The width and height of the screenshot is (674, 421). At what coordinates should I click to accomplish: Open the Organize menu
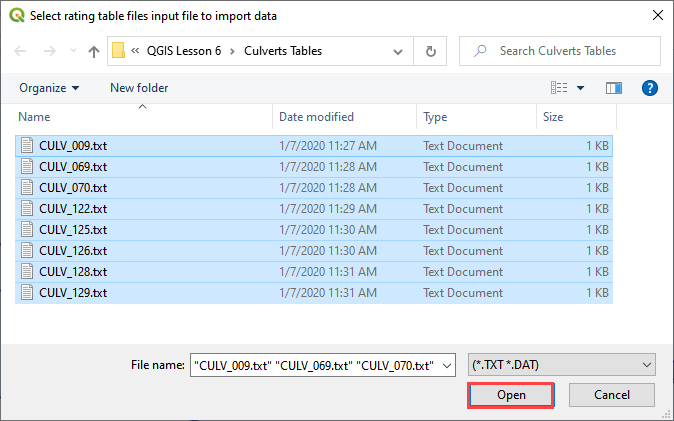coord(49,88)
